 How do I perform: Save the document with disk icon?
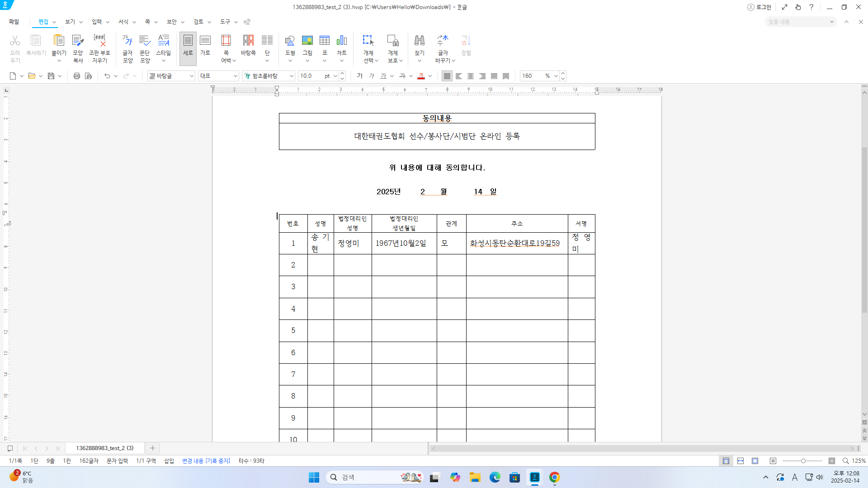click(51, 76)
